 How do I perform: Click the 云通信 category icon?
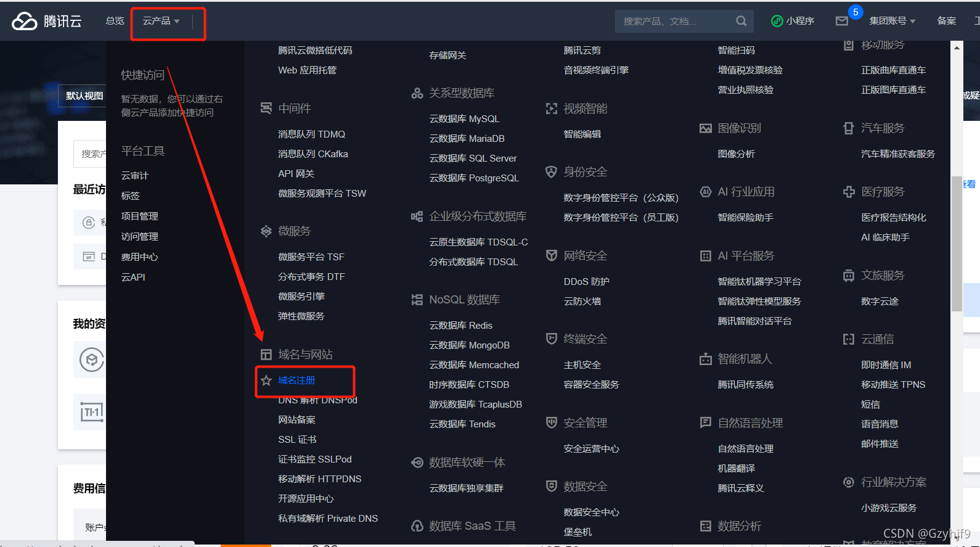point(849,339)
